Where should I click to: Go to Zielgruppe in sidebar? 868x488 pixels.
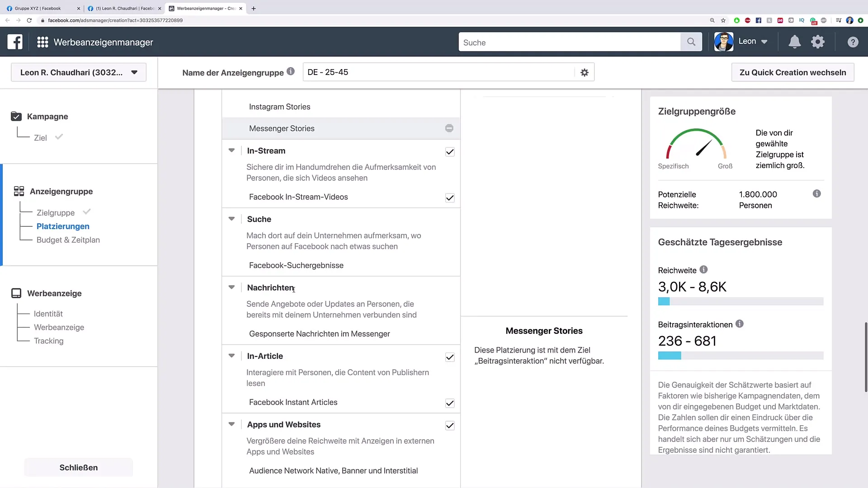click(56, 213)
